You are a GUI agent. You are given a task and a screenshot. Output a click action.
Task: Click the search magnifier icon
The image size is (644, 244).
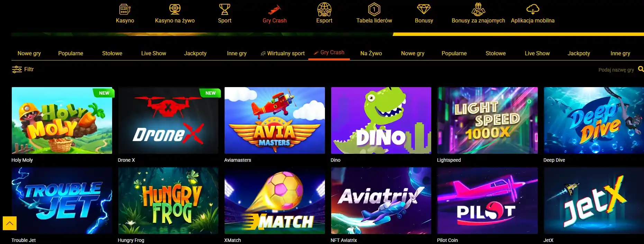click(641, 69)
